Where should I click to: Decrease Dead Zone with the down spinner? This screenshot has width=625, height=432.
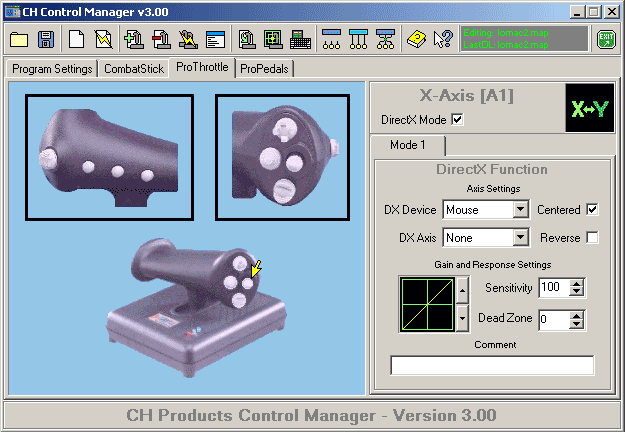[x=576, y=324]
